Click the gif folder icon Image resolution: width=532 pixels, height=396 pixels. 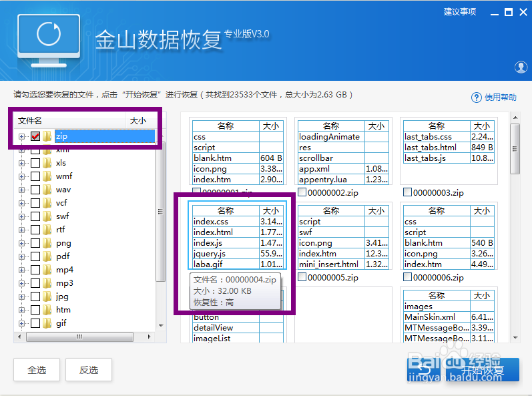click(x=47, y=323)
